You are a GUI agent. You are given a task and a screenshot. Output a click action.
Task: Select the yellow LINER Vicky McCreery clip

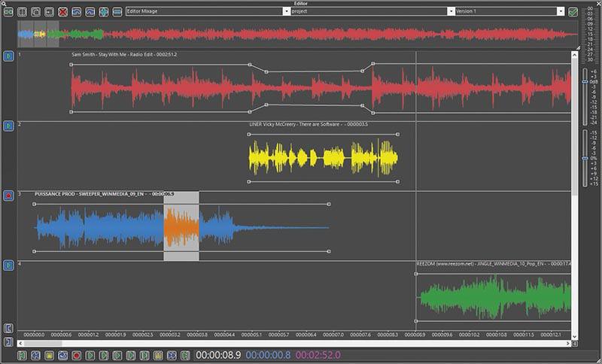pyautogui.click(x=324, y=158)
